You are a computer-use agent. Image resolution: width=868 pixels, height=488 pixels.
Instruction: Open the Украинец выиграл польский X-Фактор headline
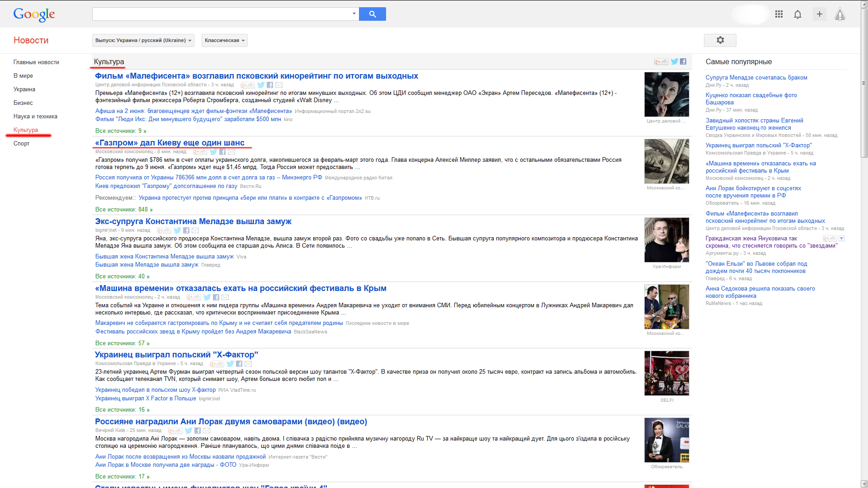(x=176, y=355)
